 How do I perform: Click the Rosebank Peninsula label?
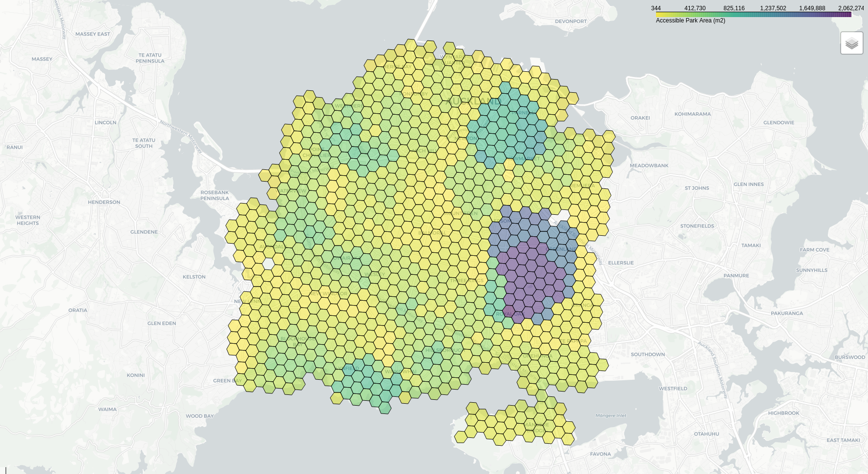tap(214, 195)
